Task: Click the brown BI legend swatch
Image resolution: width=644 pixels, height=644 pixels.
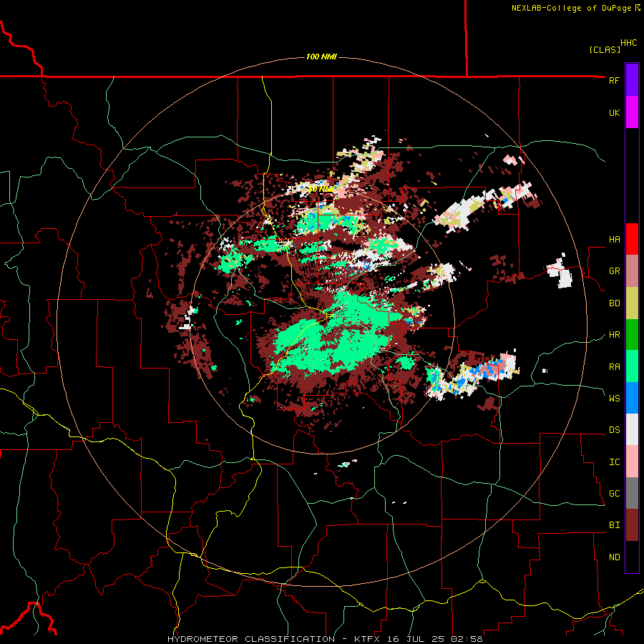Action: 632,525
